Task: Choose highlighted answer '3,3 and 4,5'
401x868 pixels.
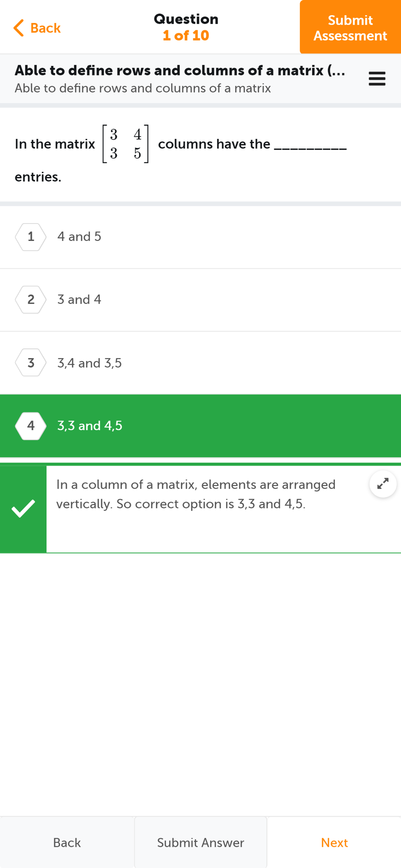Action: click(x=90, y=426)
